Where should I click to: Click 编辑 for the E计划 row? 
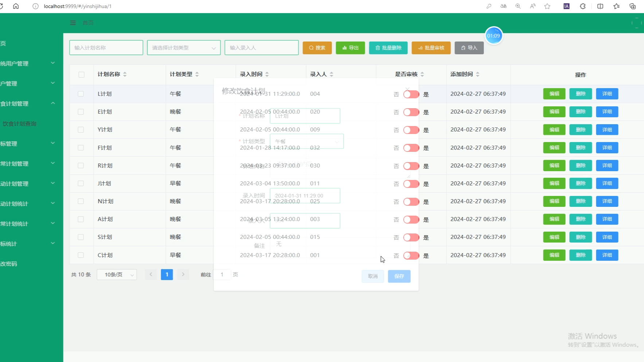tap(554, 112)
